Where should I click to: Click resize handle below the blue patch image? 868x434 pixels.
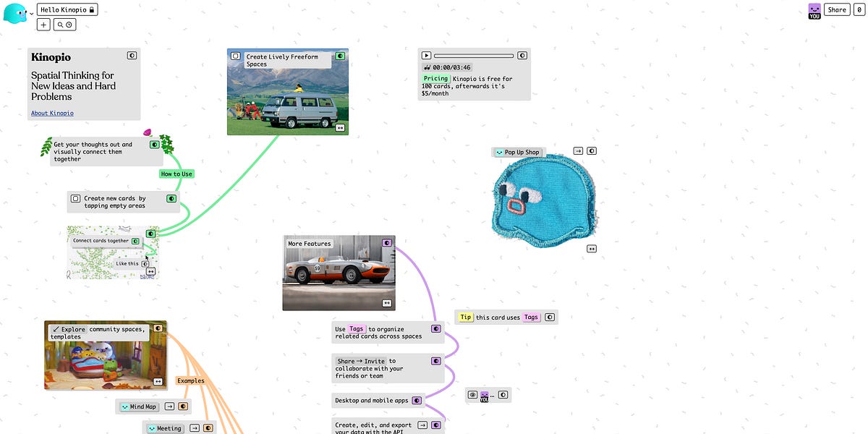[592, 249]
